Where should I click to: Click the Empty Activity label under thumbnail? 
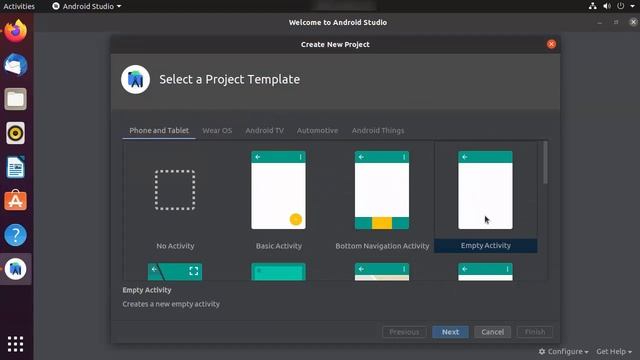pyautogui.click(x=486, y=245)
